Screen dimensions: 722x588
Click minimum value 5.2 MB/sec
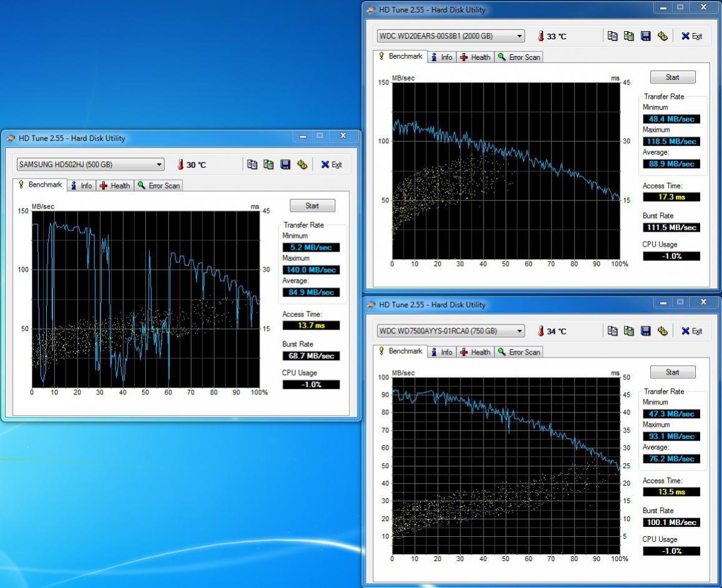(311, 247)
